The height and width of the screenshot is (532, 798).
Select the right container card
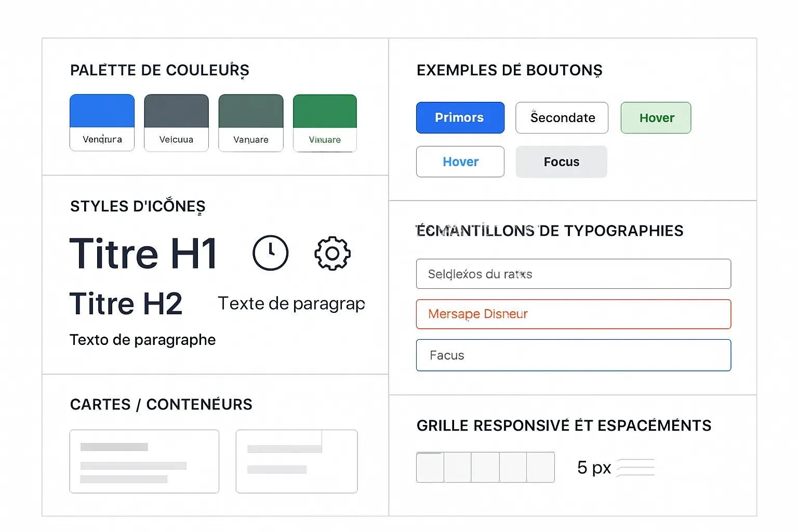click(x=296, y=461)
